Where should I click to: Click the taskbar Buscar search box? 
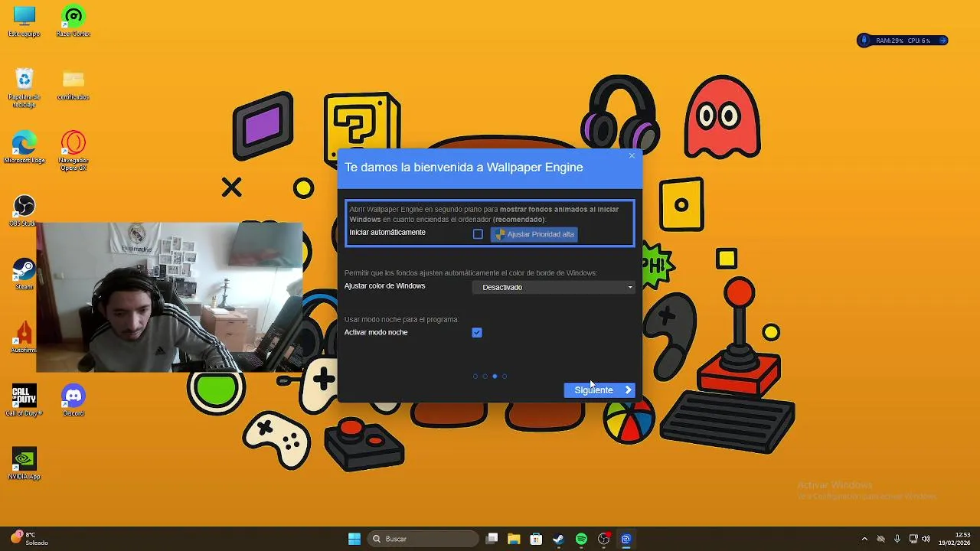click(x=423, y=539)
